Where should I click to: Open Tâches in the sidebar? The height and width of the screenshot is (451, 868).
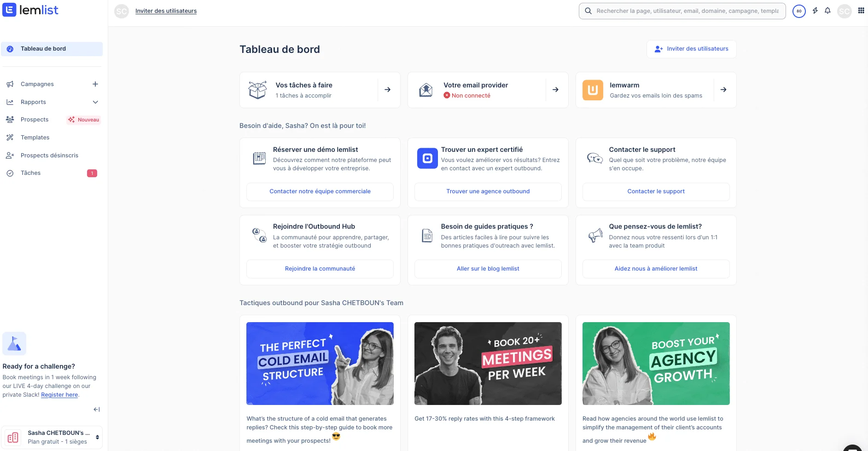[30, 173]
